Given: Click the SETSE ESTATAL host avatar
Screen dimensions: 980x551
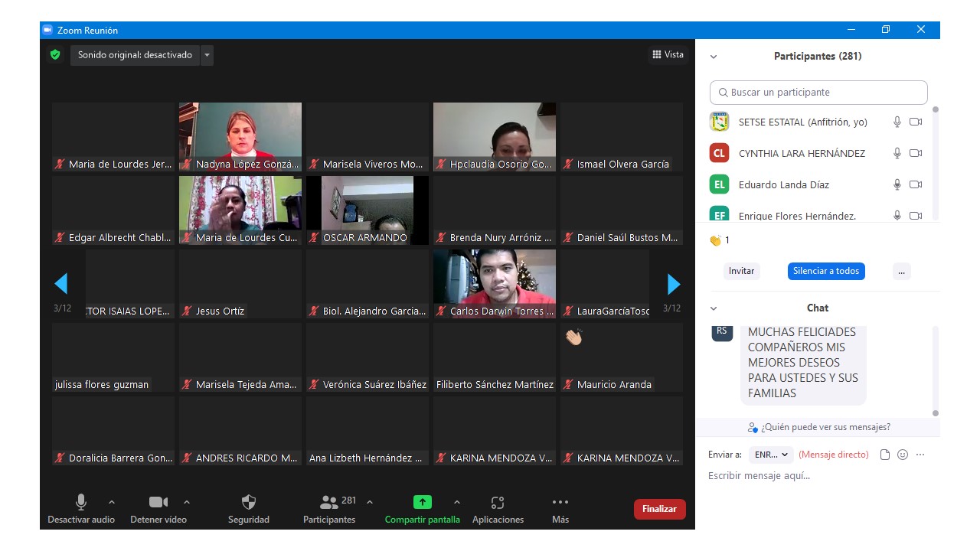Looking at the screenshot, I should [x=719, y=122].
